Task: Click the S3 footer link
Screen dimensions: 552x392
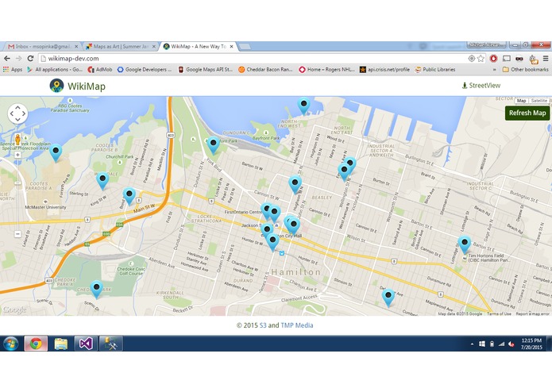Action: [x=263, y=325]
